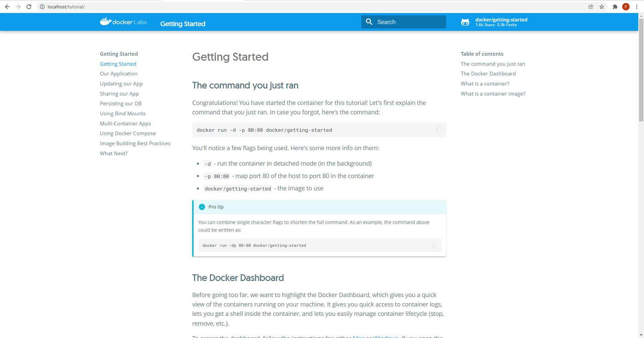Navigate to Sharing our App
The height and width of the screenshot is (338, 644).
(119, 94)
